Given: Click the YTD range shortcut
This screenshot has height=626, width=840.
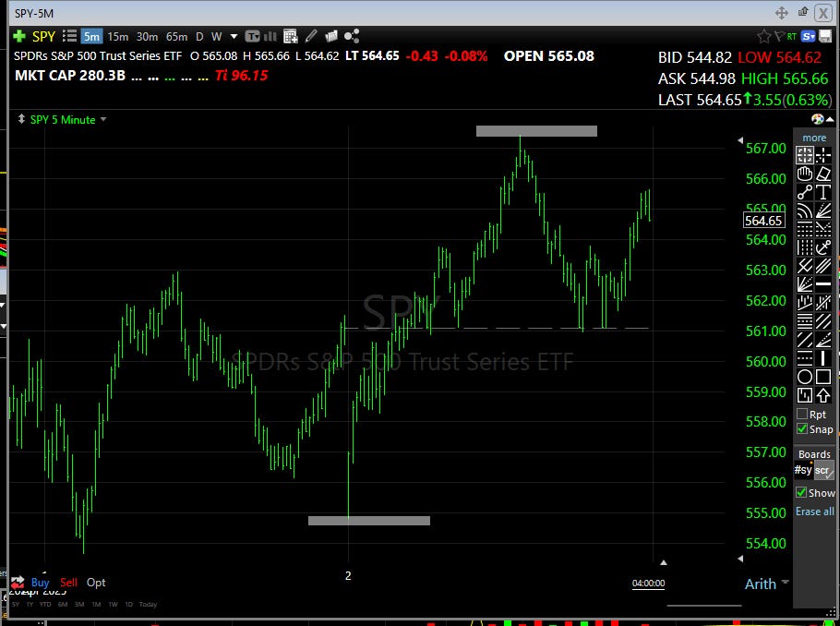Looking at the screenshot, I should point(45,605).
